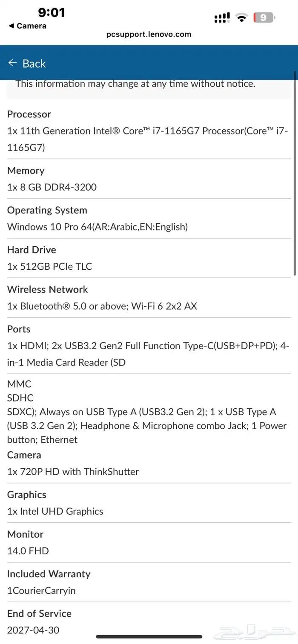Select the Wireless Network heading

[48, 290]
